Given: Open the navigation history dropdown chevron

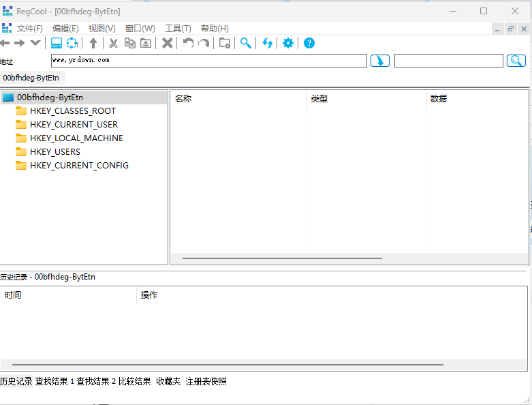Looking at the screenshot, I should click(35, 43).
